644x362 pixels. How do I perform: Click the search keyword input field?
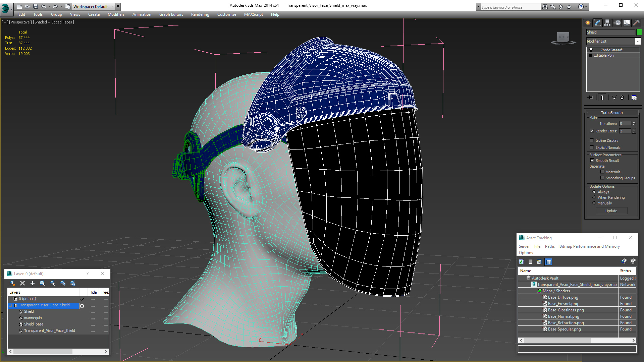point(511,7)
